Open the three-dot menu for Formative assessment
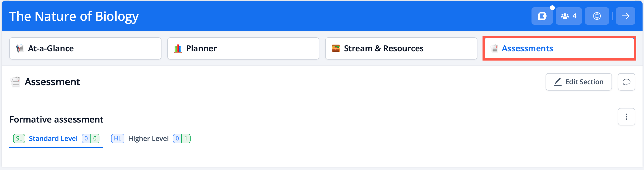Viewport: 644px width, 170px height. (x=626, y=117)
